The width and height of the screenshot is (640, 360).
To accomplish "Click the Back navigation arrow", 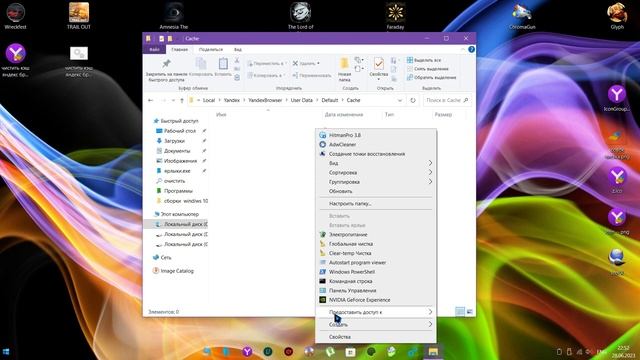I will (x=151, y=100).
